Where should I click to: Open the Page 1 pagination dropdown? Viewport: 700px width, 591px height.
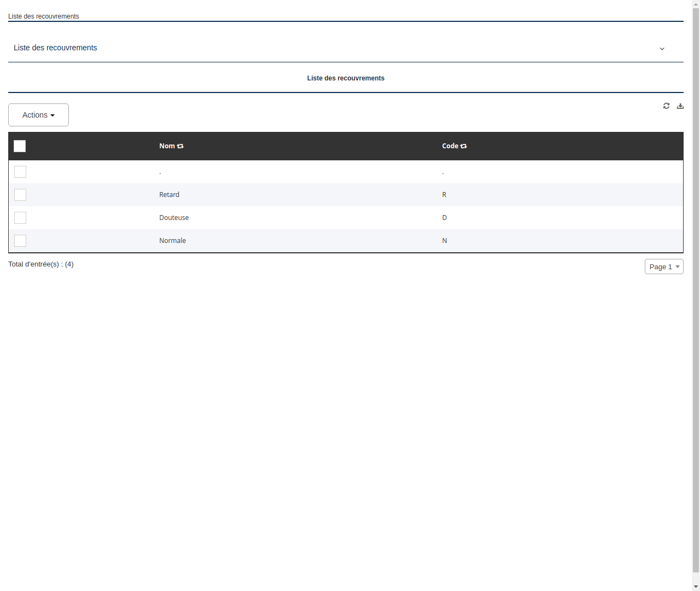664,266
